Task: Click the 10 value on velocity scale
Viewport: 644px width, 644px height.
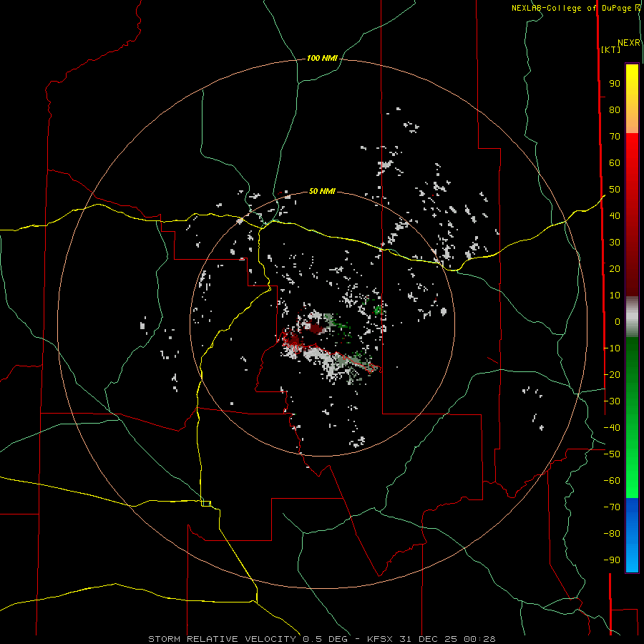Action: pyautogui.click(x=615, y=296)
